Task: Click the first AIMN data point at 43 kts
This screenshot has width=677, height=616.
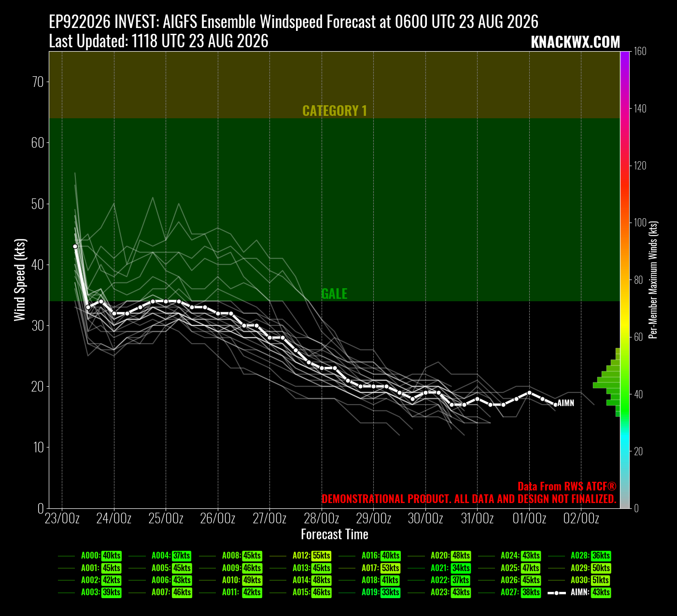Action: (x=75, y=246)
